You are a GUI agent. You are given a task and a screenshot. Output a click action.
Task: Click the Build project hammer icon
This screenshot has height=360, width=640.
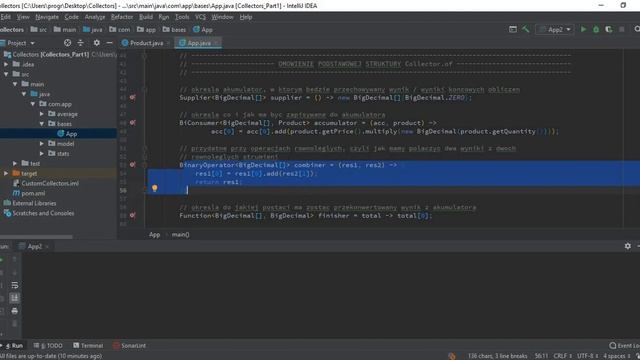coord(526,29)
